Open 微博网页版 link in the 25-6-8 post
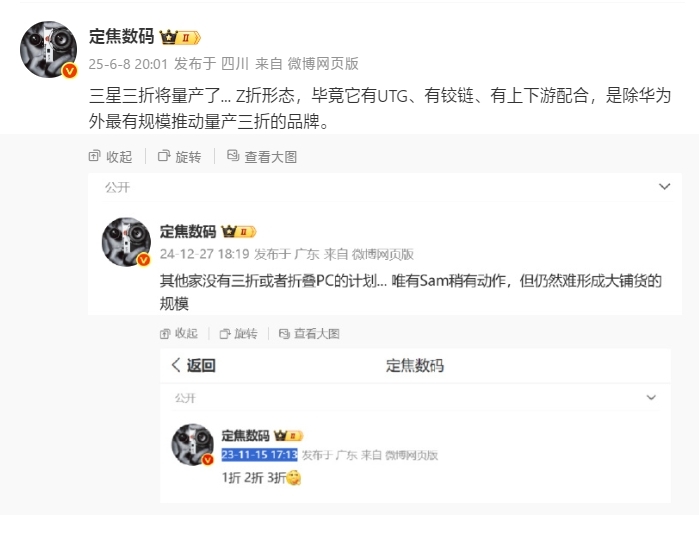Image resolution: width=699 pixels, height=549 pixels. coord(323,64)
